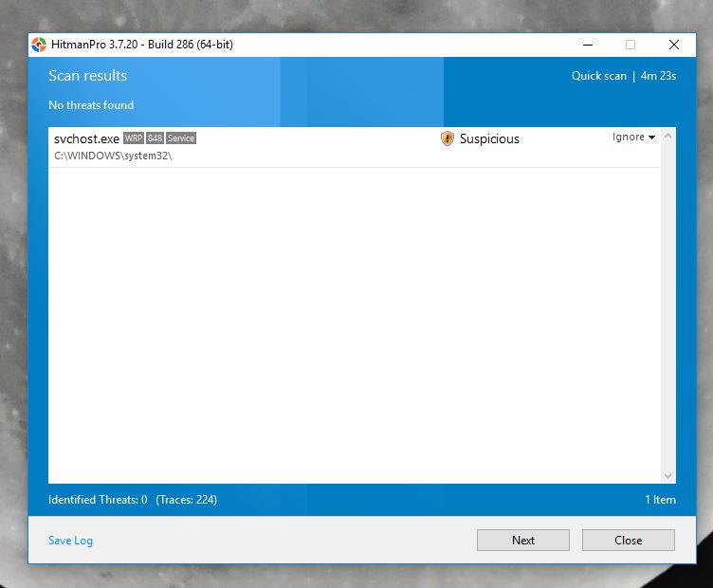Image resolution: width=713 pixels, height=588 pixels.
Task: Click the HitmanPro logo icon in title bar
Action: pyautogui.click(x=39, y=45)
